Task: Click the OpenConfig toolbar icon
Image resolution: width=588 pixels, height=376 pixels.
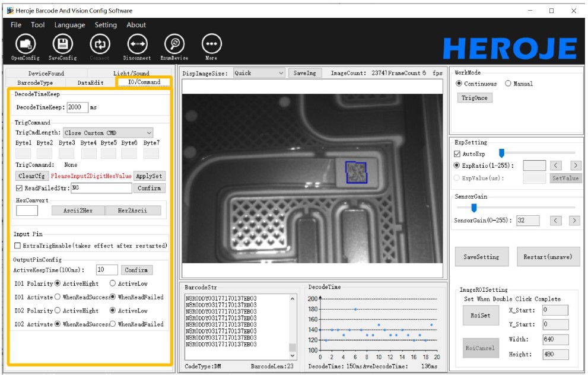Action: (26, 44)
